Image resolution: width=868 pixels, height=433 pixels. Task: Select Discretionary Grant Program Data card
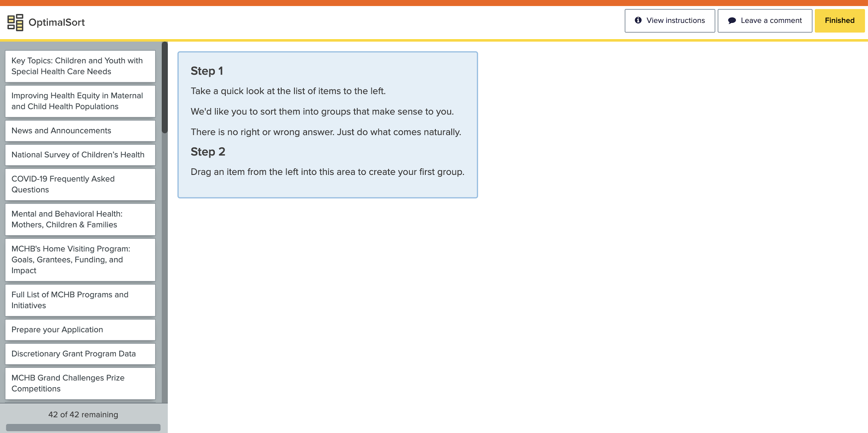[x=80, y=354]
